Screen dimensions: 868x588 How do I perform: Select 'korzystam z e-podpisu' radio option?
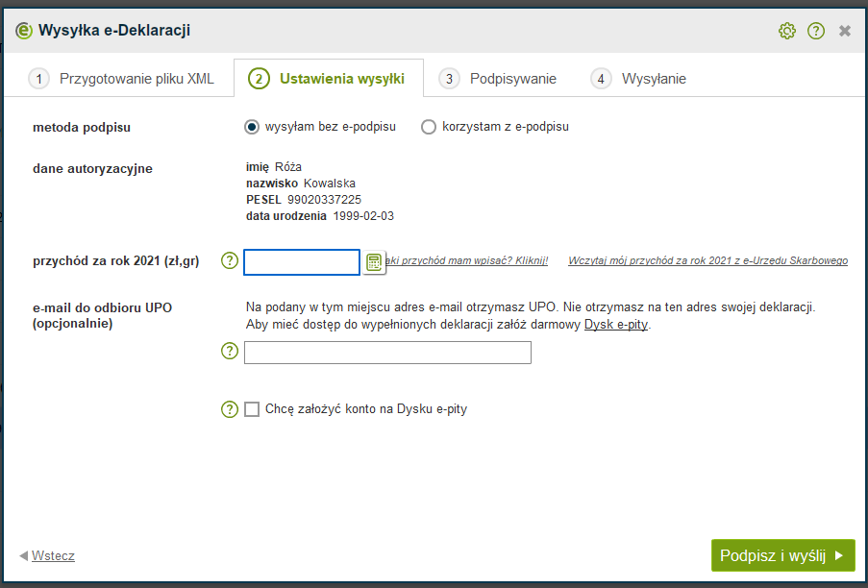tap(429, 127)
